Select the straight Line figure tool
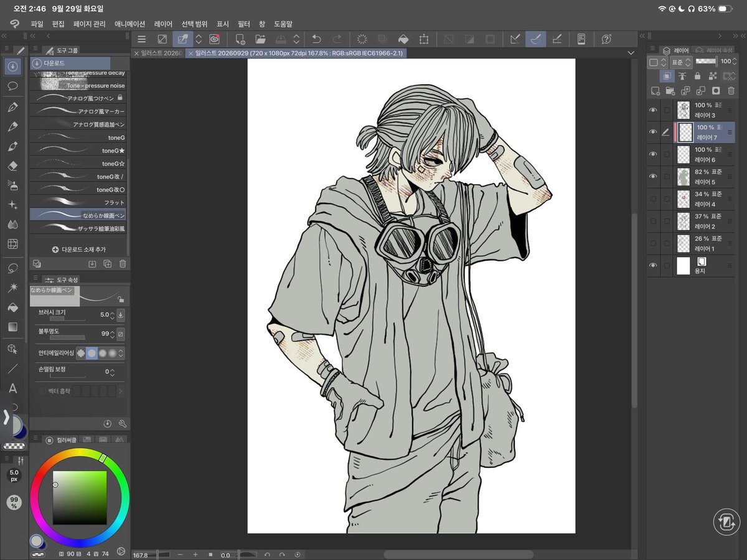Image resolution: width=747 pixels, height=560 pixels. coord(12,368)
